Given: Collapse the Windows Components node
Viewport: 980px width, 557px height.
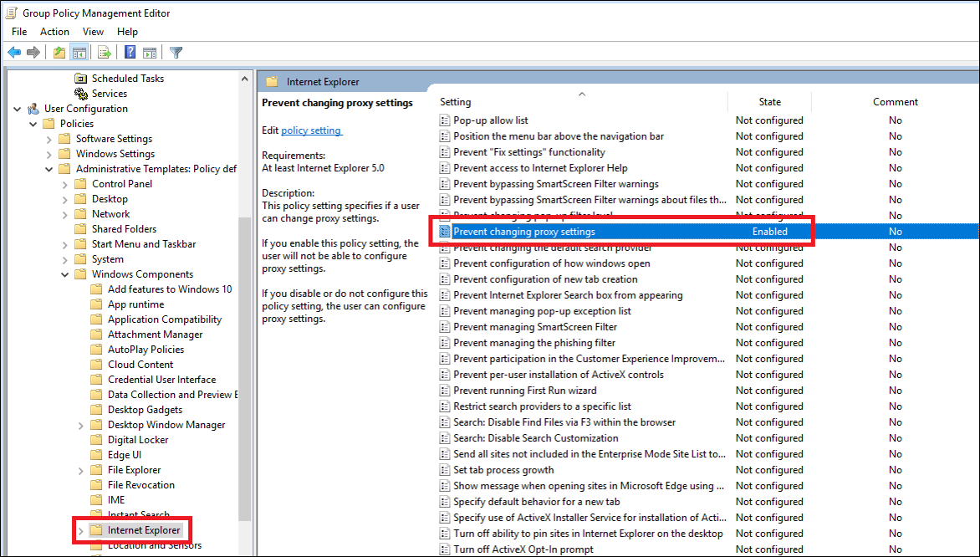Looking at the screenshot, I should [65, 274].
